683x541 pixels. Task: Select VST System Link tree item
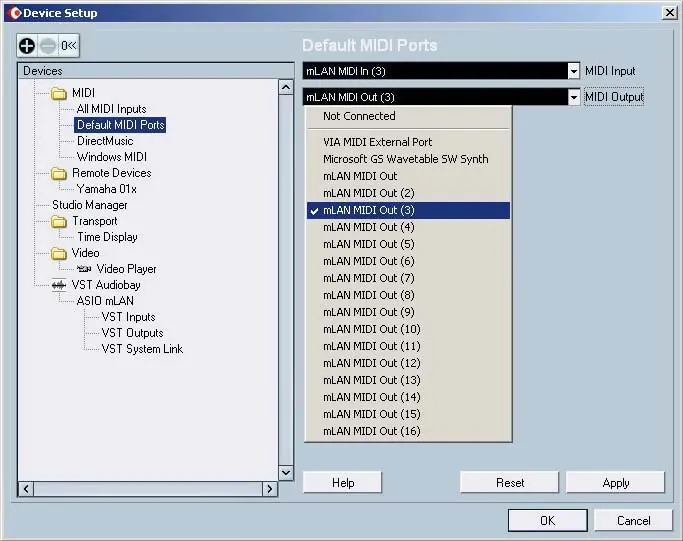[x=142, y=349]
